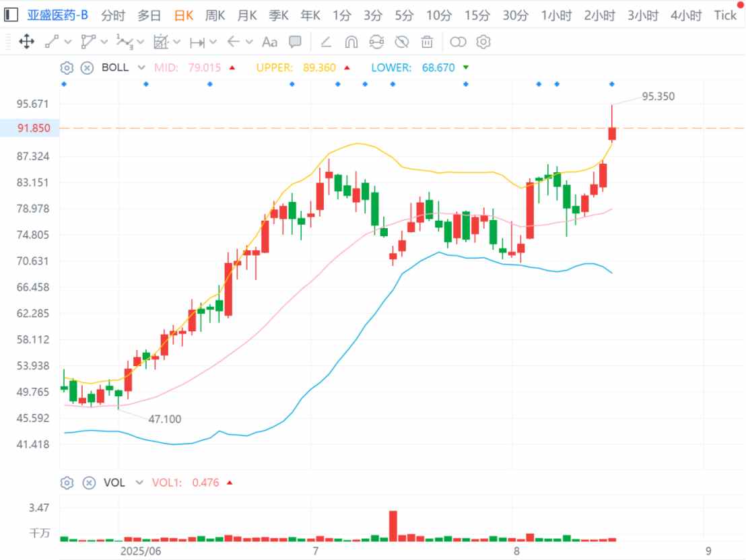Open chart settings gear in toolbar
The image size is (746, 560).
tap(483, 42)
